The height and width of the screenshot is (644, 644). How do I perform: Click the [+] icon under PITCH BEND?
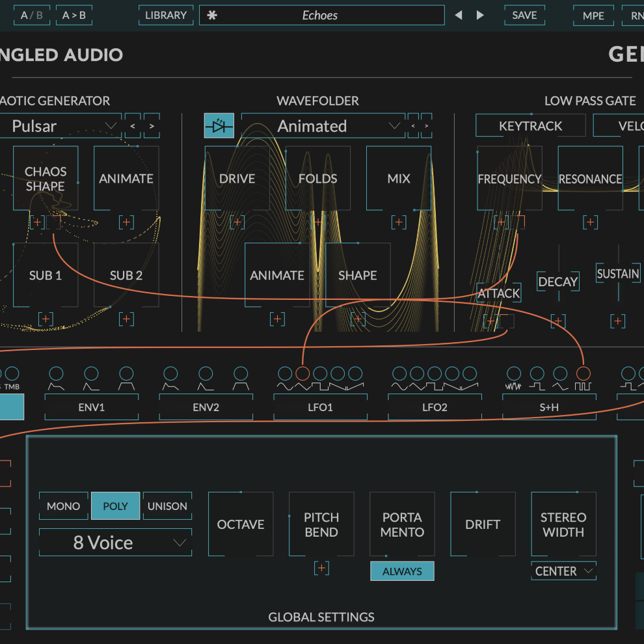[321, 568]
